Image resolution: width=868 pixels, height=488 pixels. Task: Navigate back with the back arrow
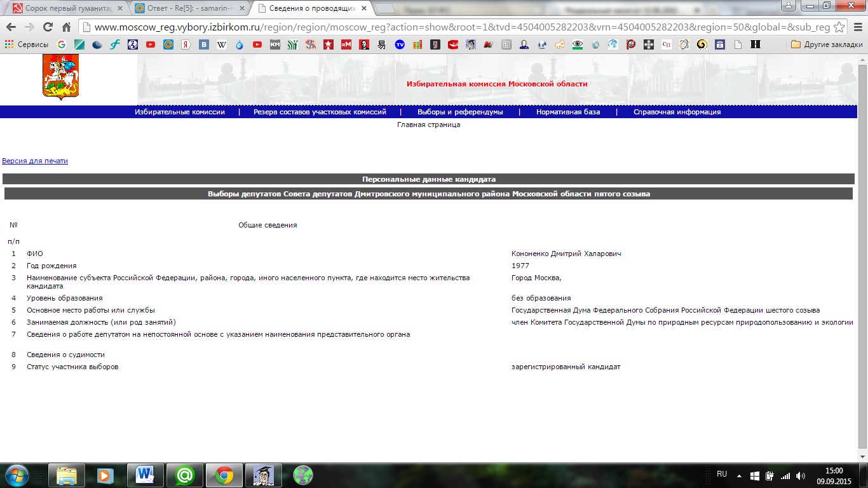pos(11,27)
